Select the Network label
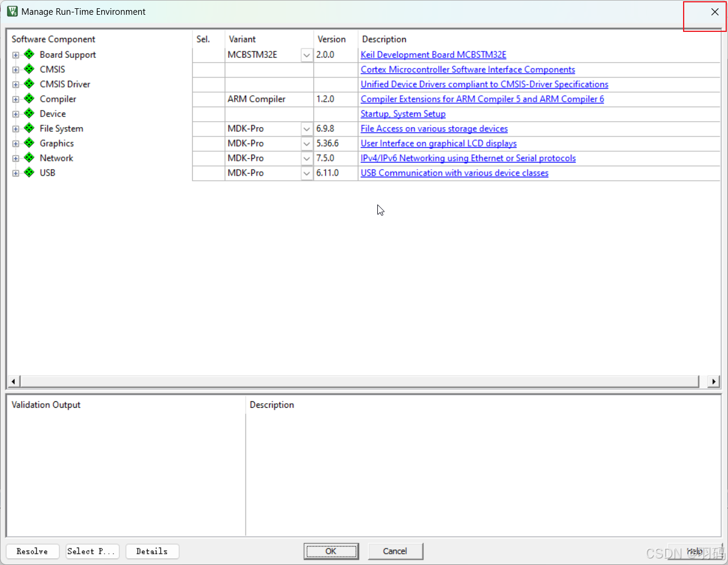 [x=56, y=158]
